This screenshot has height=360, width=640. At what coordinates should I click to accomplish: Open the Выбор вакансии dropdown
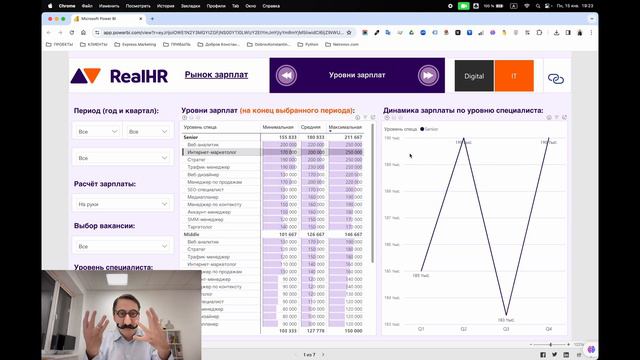tap(123, 246)
